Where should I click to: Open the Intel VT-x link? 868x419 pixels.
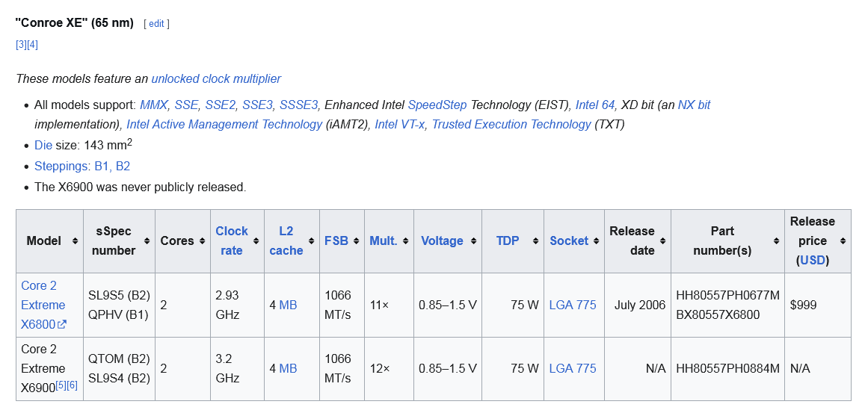click(400, 125)
